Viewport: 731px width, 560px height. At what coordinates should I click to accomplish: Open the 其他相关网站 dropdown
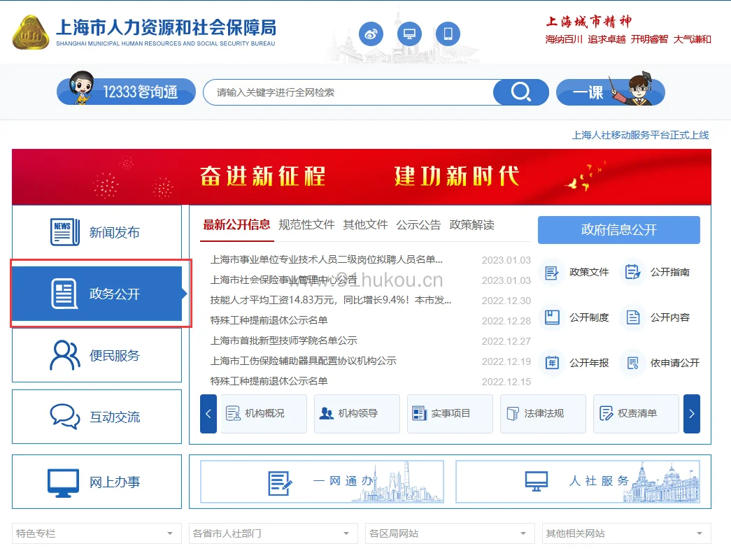pos(626,533)
